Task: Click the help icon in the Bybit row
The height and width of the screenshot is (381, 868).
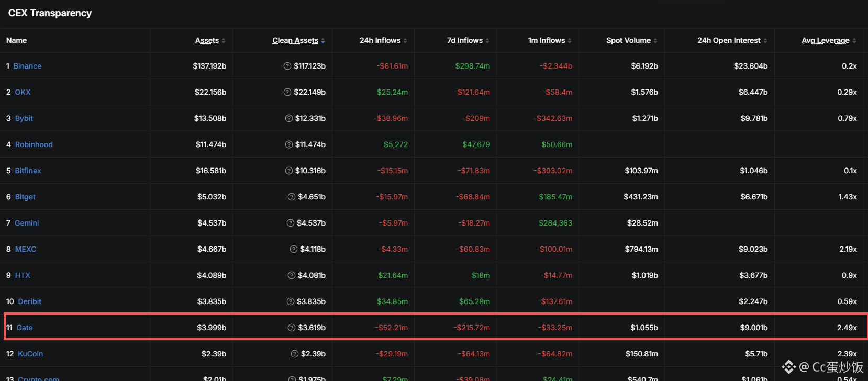Action: click(x=289, y=118)
